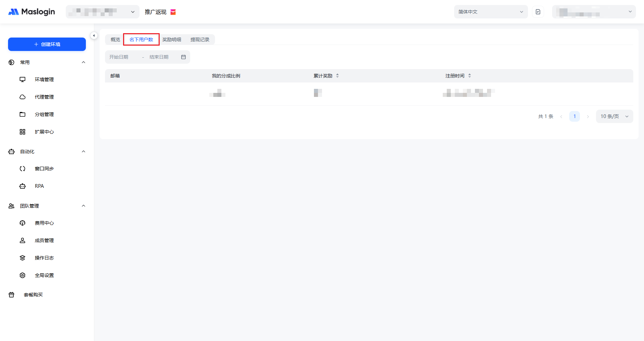
Task: Open the 10 条/页 page size dropdown
Action: (x=614, y=116)
